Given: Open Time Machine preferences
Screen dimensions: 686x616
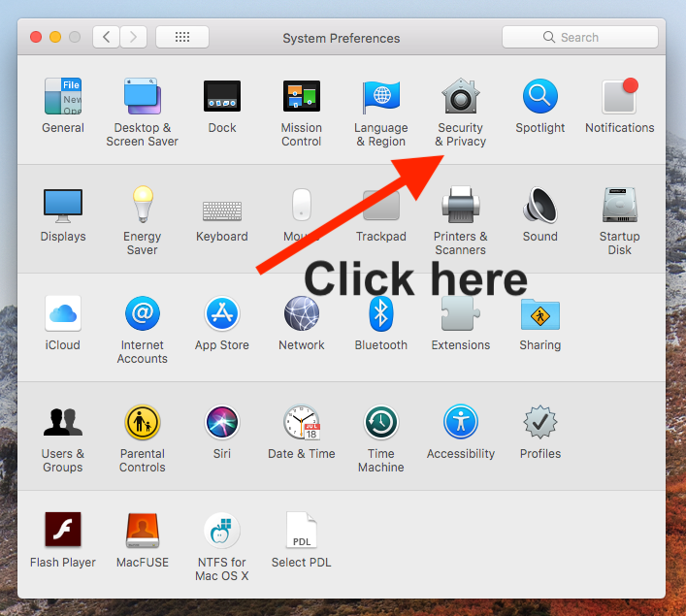Looking at the screenshot, I should pyautogui.click(x=381, y=422).
